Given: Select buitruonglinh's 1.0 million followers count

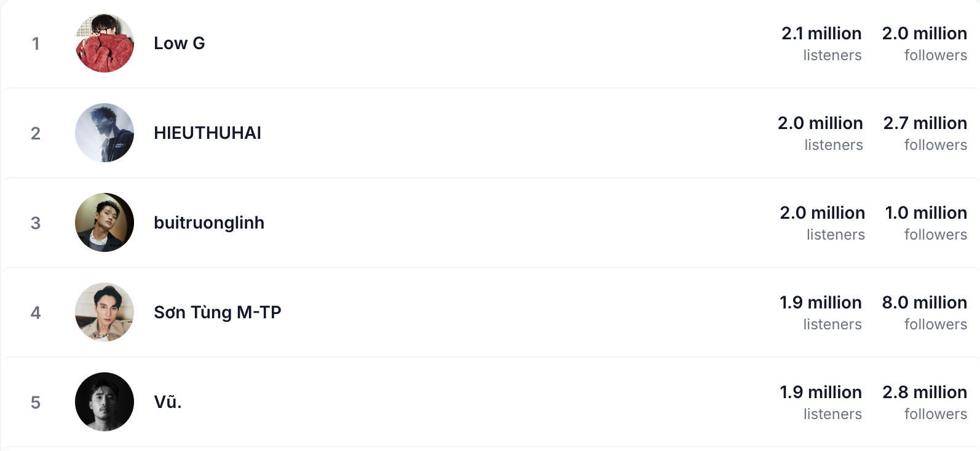Looking at the screenshot, I should [926, 213].
